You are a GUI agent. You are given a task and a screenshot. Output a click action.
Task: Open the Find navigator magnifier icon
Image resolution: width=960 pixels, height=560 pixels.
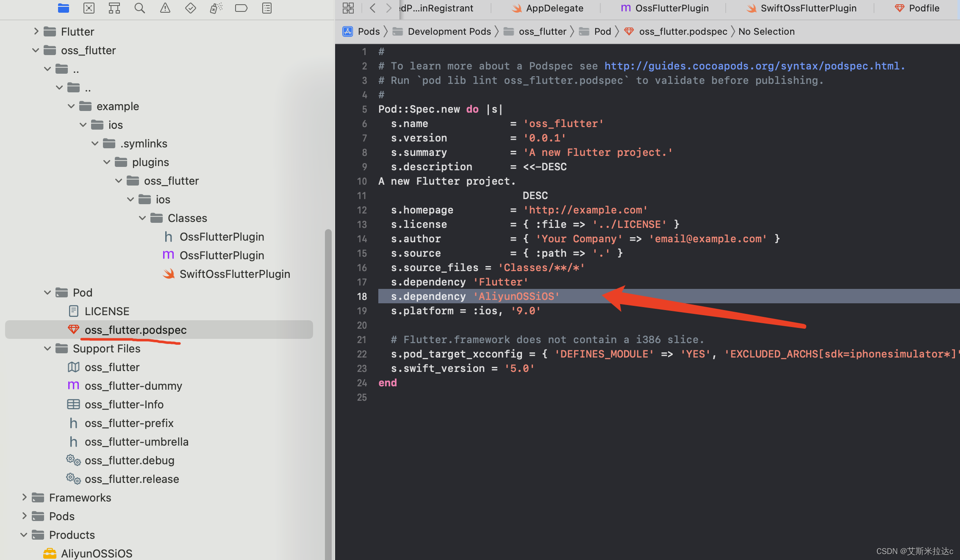pyautogui.click(x=140, y=8)
